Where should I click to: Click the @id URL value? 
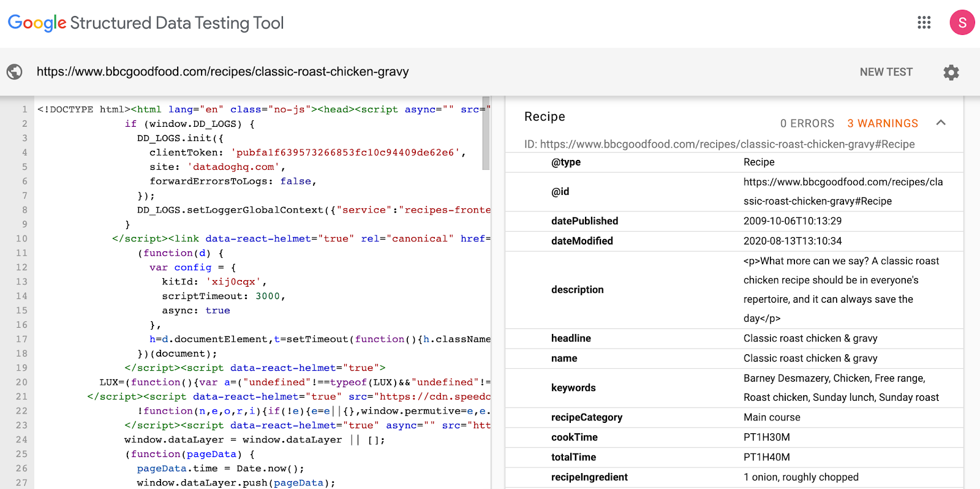click(843, 191)
